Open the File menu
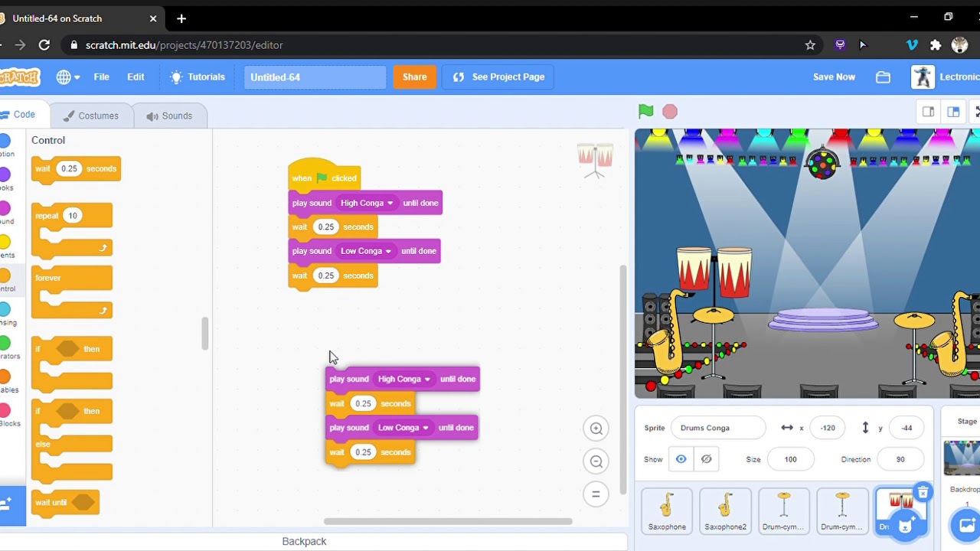This screenshot has height=551, width=980. tap(101, 77)
